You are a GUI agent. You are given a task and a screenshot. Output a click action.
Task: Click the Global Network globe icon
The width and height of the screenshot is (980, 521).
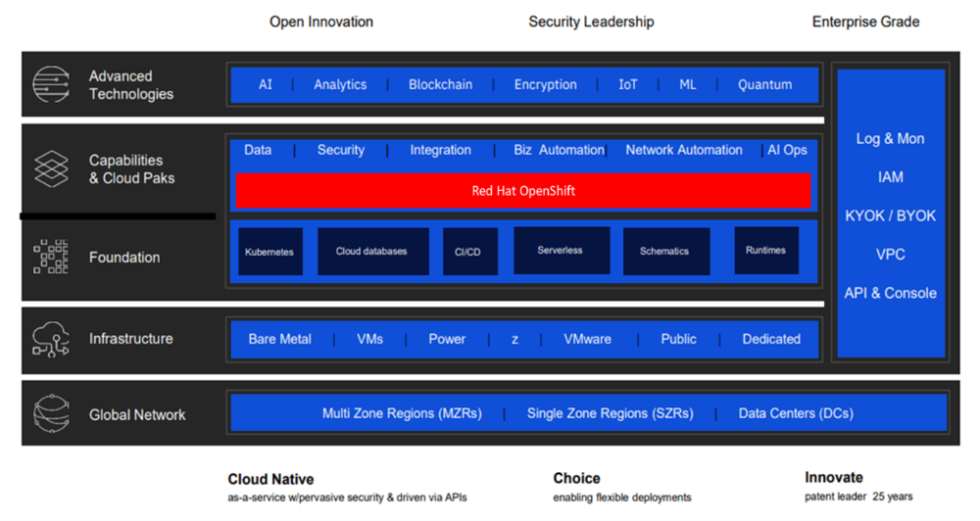51,413
